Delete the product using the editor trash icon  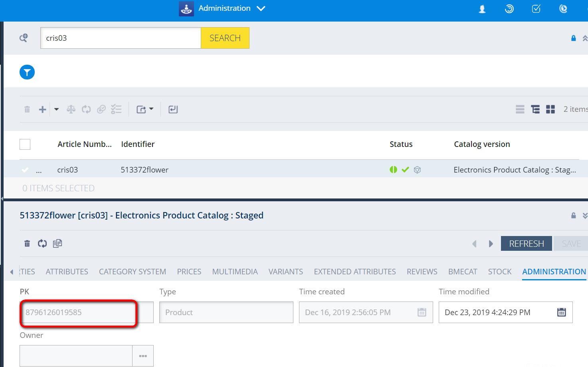click(x=27, y=244)
